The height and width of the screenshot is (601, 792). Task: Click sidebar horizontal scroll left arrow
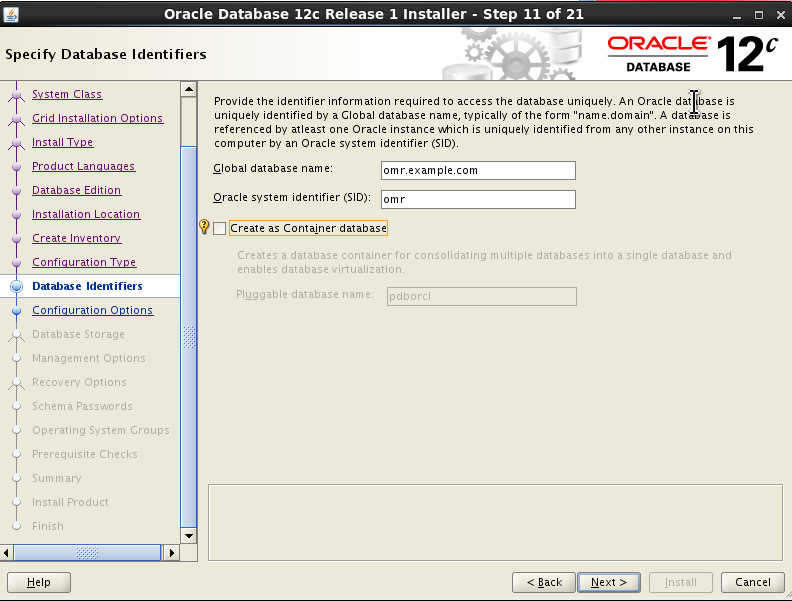(x=6, y=553)
